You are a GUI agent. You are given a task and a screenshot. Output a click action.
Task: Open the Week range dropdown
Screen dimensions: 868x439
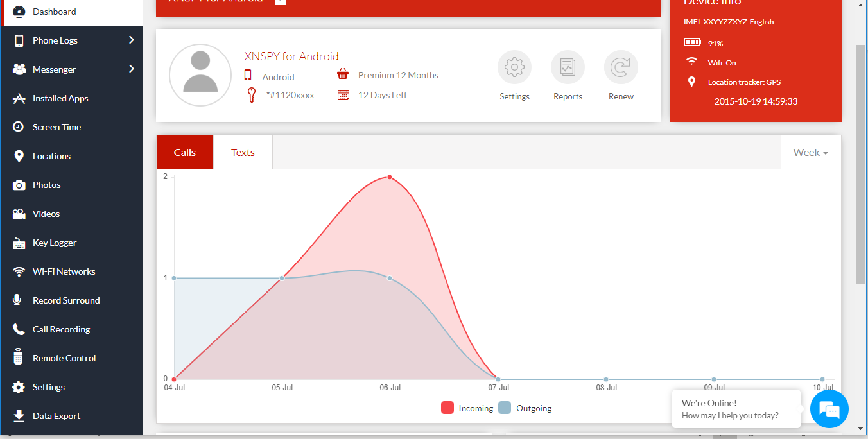[810, 152]
